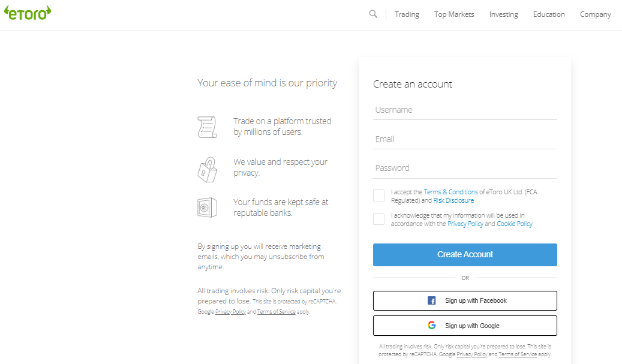Open the Company menu
Viewport: 622px width, 364px height.
[x=595, y=14]
